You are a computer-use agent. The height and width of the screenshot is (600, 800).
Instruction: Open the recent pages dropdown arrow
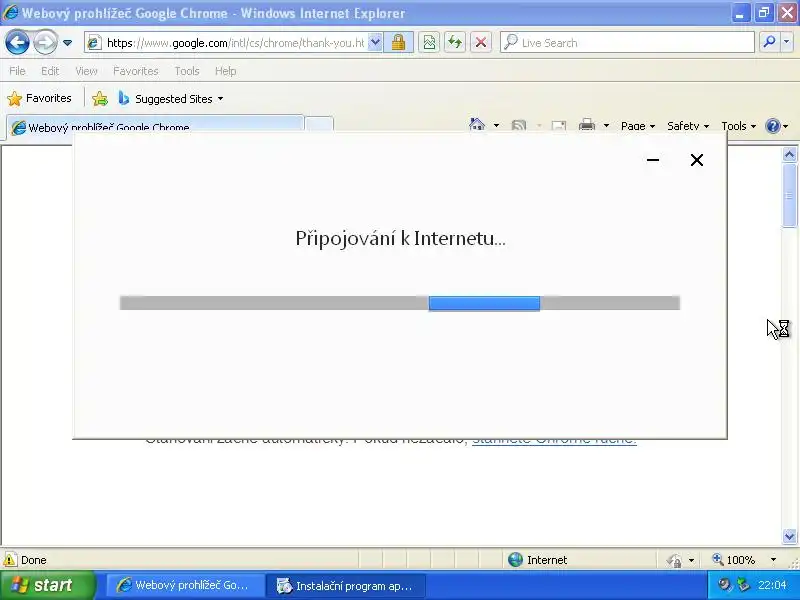click(67, 43)
